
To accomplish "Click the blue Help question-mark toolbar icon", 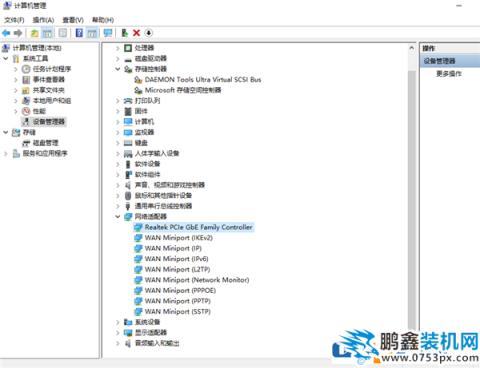I will tap(79, 33).
